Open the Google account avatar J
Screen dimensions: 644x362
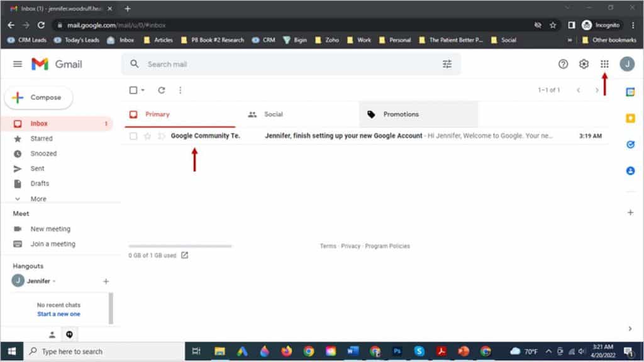[627, 64]
